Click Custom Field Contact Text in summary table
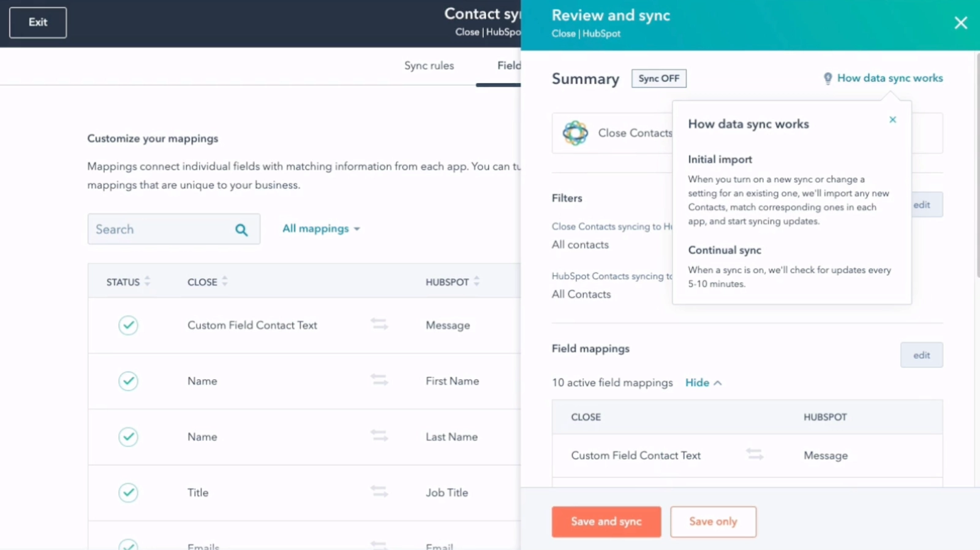Viewport: 980px width, 550px height. coord(636,455)
